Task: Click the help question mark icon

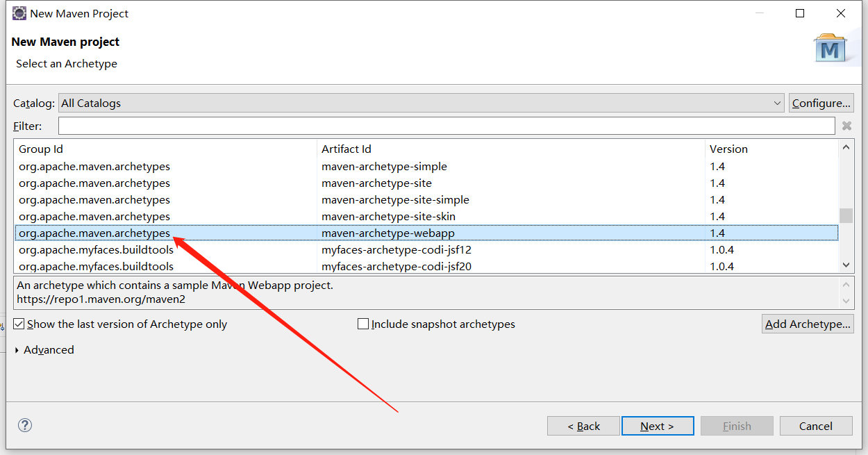Action: click(25, 425)
